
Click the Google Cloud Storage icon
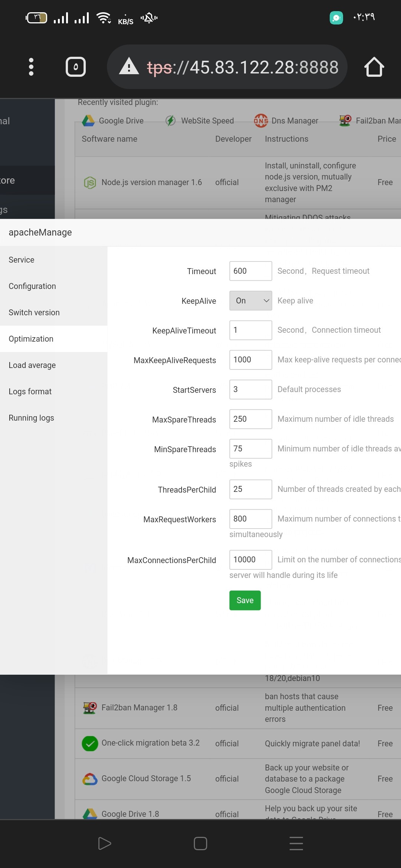[90, 779]
